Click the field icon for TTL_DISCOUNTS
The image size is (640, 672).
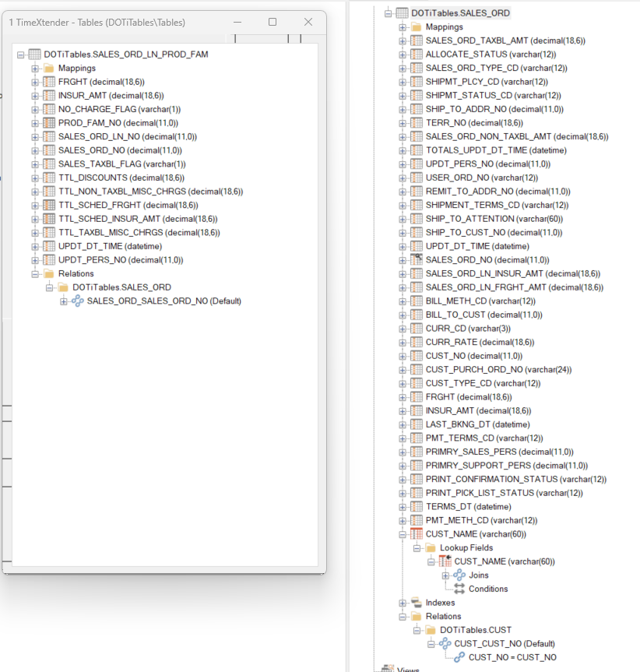tap(49, 178)
